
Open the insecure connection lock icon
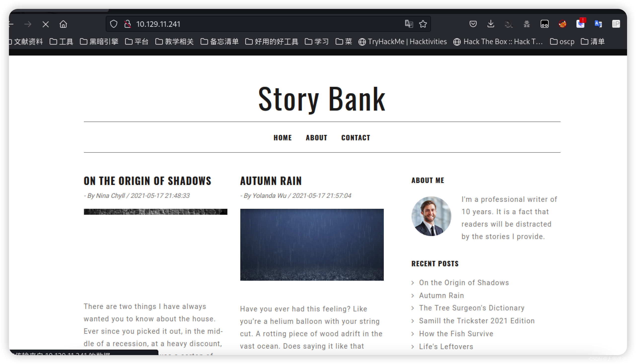(x=127, y=24)
